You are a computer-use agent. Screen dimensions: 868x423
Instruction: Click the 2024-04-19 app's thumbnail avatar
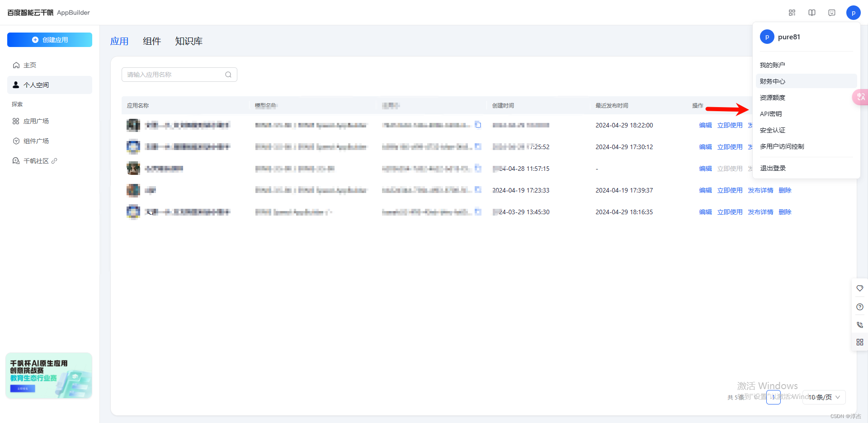[133, 190]
